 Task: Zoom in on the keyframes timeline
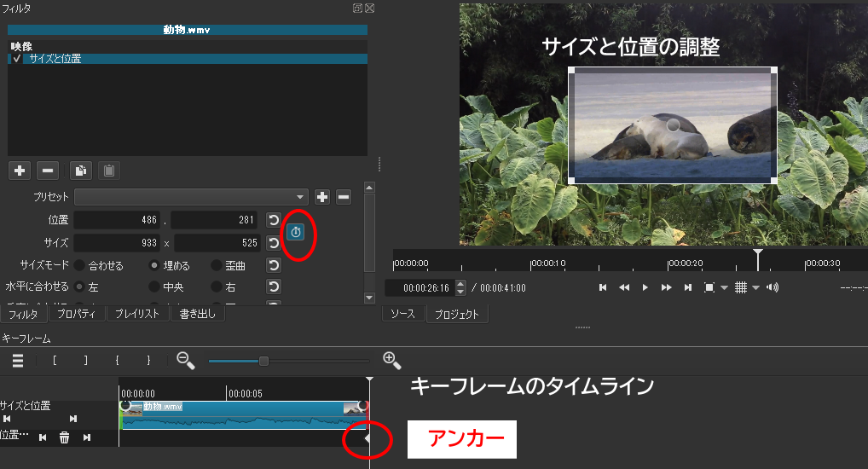point(391,360)
